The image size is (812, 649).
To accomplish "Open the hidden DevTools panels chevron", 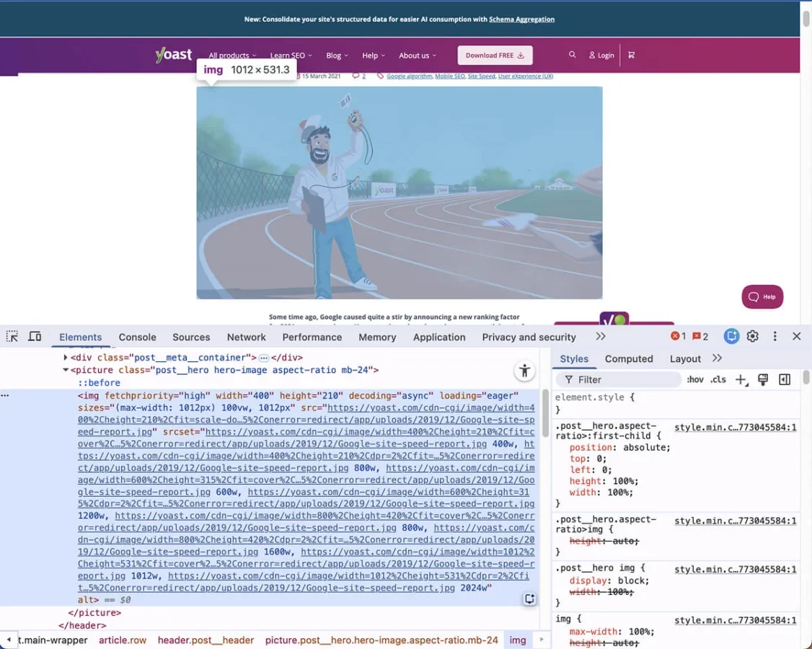I will [601, 336].
